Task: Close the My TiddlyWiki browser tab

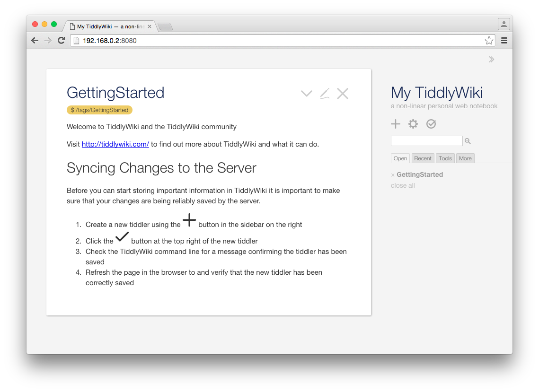Action: (x=150, y=26)
